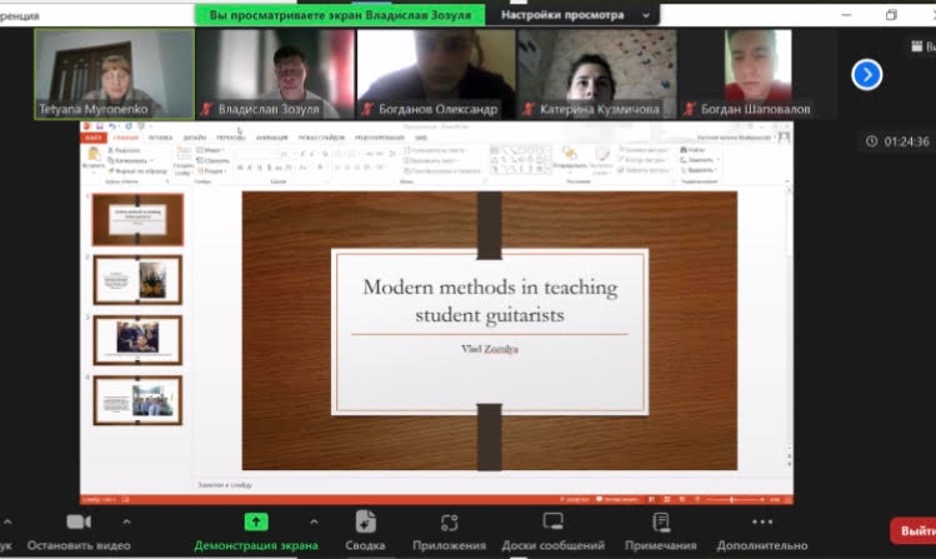This screenshot has height=560, width=936.
Task: Open the Приложения apps icon
Action: pyautogui.click(x=449, y=522)
